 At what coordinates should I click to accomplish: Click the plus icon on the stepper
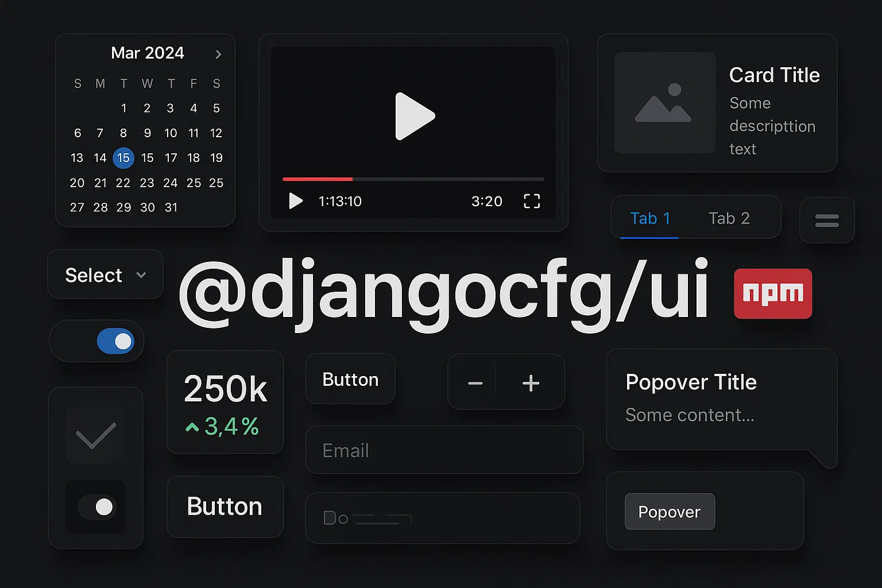pos(531,383)
